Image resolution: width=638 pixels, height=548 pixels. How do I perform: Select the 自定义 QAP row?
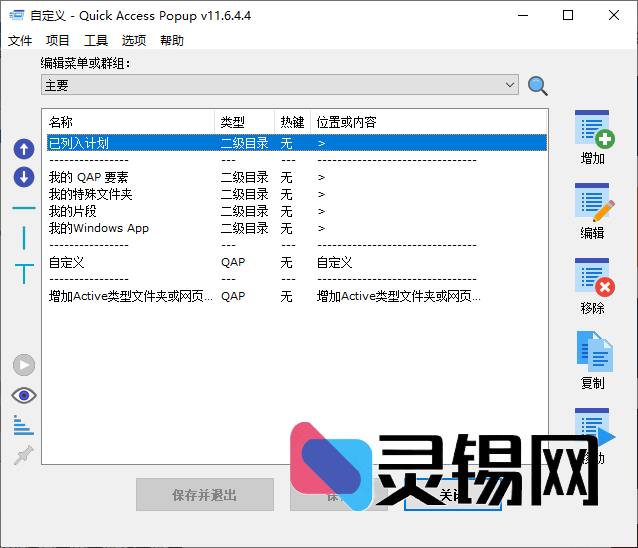click(297, 262)
